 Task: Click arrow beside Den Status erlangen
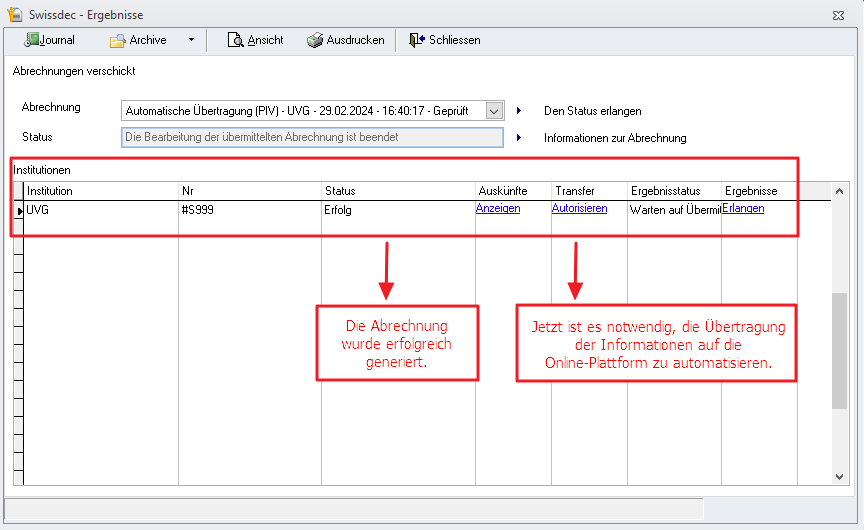click(519, 111)
